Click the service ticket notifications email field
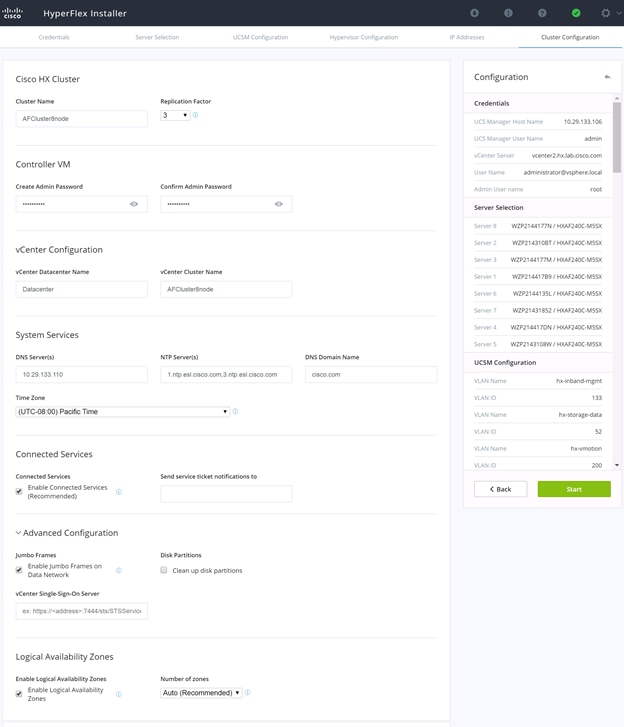Viewport: 624px width, 727px height. point(226,494)
